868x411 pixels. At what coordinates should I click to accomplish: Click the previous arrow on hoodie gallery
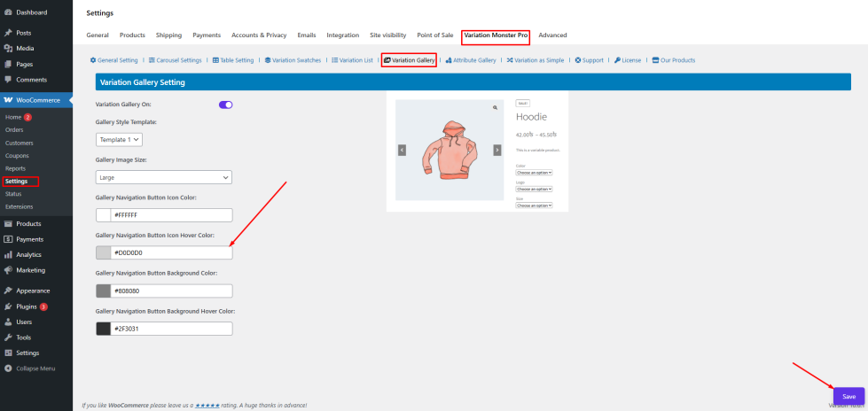(x=402, y=150)
